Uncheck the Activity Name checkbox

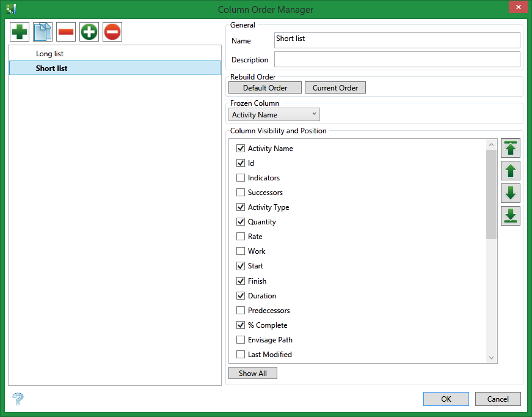tap(241, 148)
